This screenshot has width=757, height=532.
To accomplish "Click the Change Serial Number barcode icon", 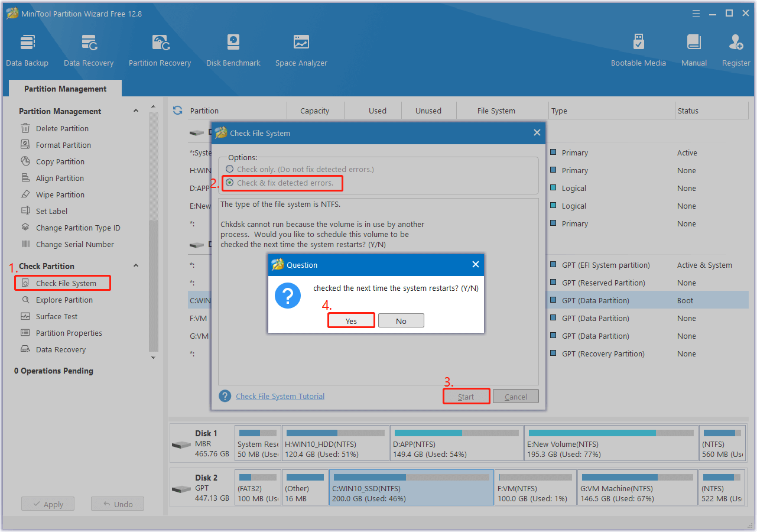I will 25,244.
